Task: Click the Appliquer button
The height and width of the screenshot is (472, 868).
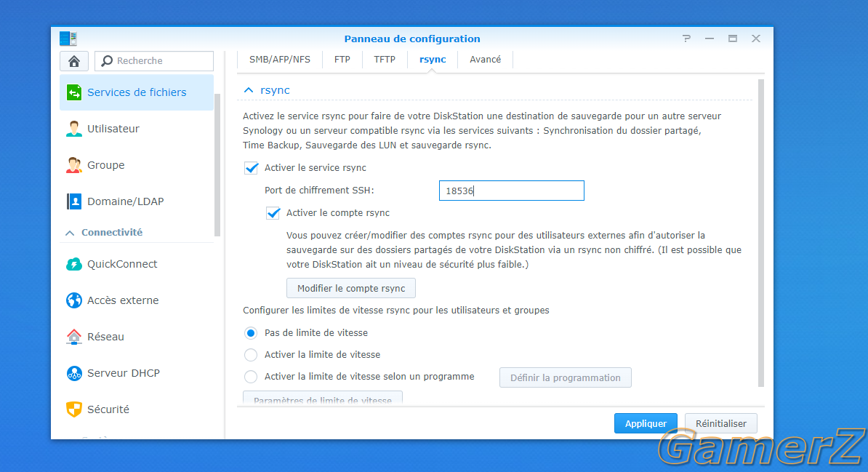Action: (x=646, y=424)
